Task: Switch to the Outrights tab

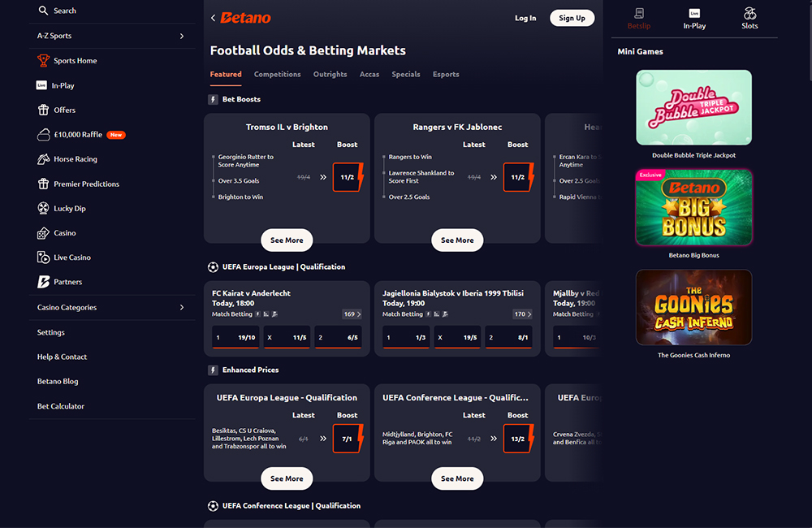Action: 330,75
